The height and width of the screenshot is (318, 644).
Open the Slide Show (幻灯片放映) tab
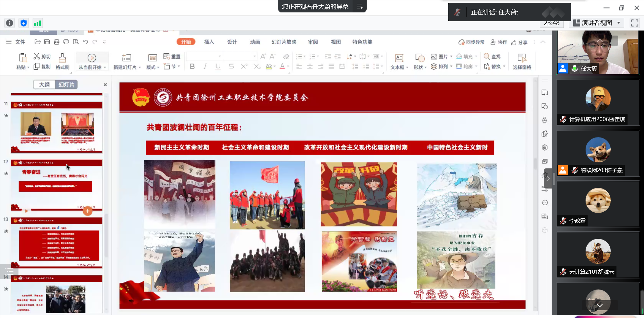coord(284,42)
